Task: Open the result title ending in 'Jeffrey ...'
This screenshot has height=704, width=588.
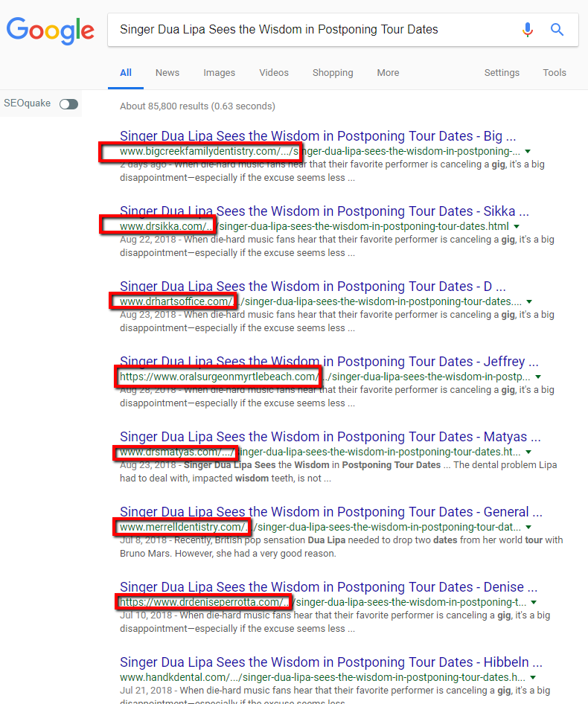Action: coord(329,362)
